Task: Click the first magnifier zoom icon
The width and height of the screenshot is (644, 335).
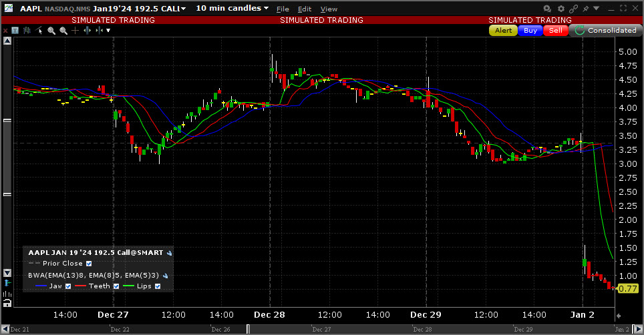Action: click(51, 31)
